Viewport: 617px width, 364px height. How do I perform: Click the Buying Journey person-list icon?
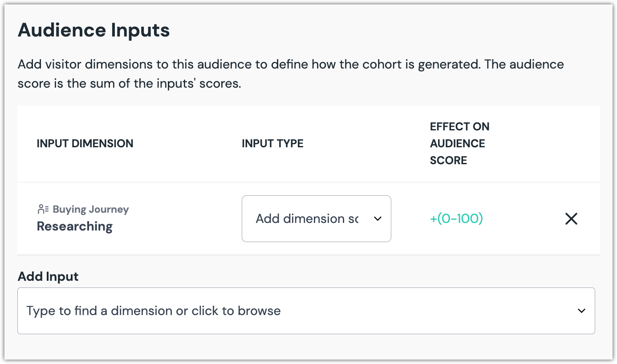coord(43,209)
